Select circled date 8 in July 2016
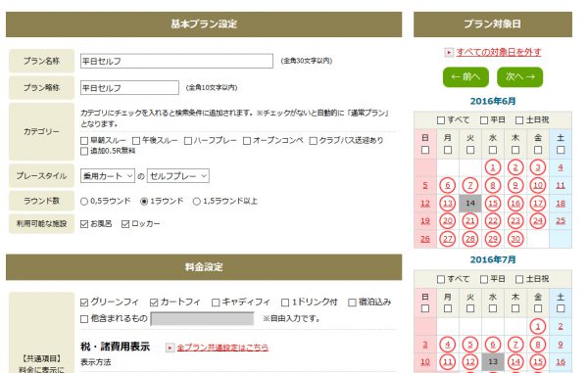The image size is (588, 373). point(538,345)
